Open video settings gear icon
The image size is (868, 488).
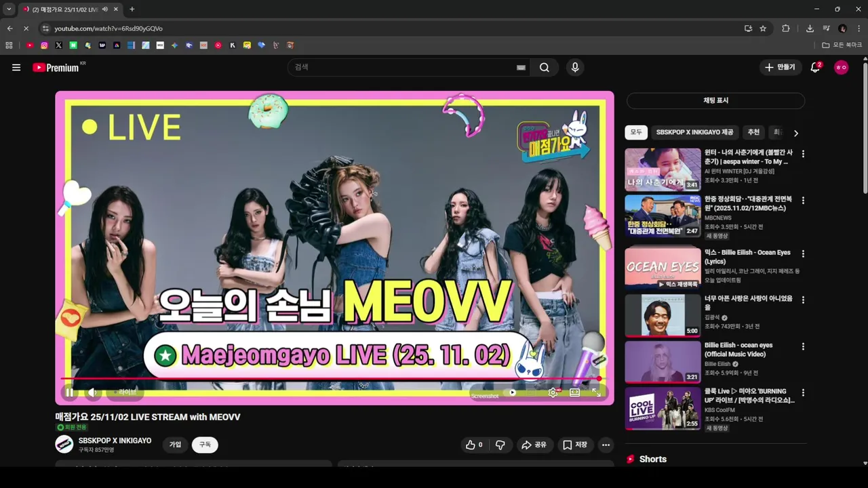tap(553, 392)
